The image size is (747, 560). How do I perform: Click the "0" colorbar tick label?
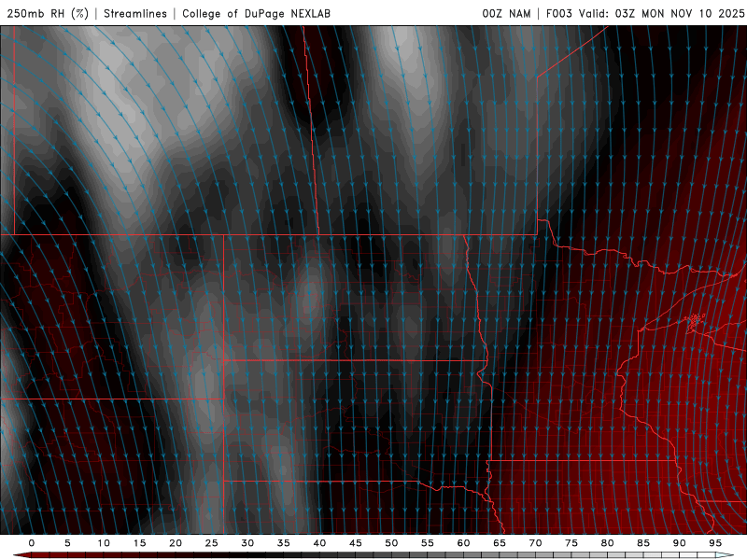click(x=32, y=543)
